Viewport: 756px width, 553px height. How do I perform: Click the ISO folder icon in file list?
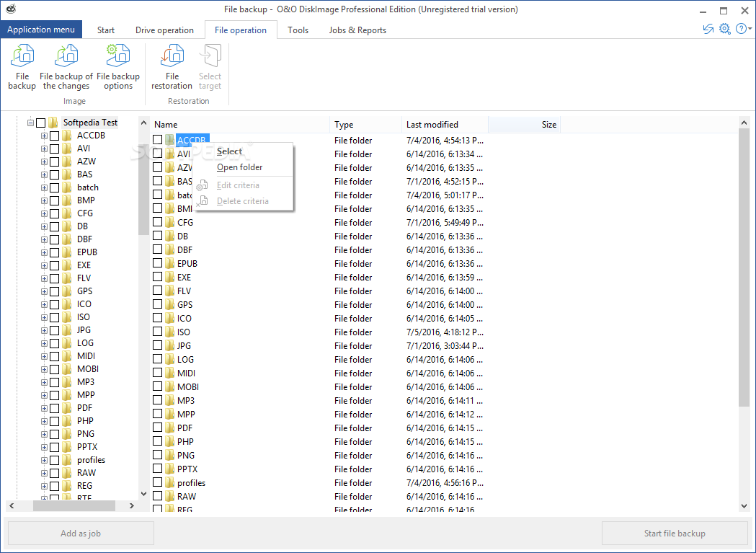(169, 332)
